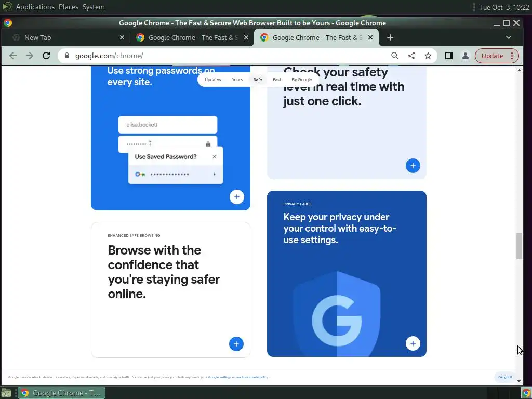This screenshot has height=399, width=532.
Task: Click the Chrome logo in the title bar
Action: click(8, 23)
